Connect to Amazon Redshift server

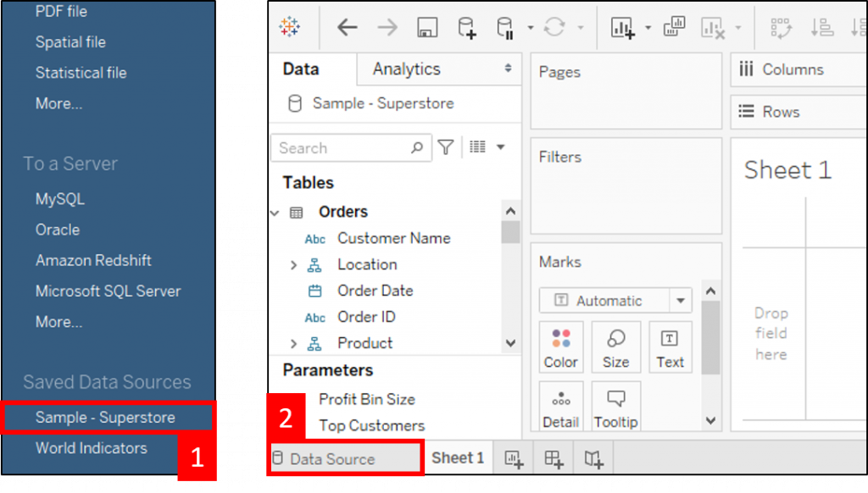coord(93,261)
